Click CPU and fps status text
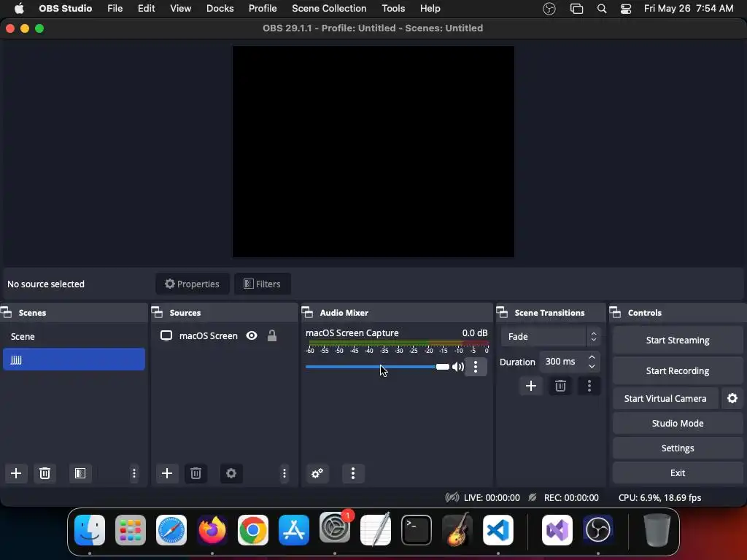The height and width of the screenshot is (560, 747). point(659,497)
